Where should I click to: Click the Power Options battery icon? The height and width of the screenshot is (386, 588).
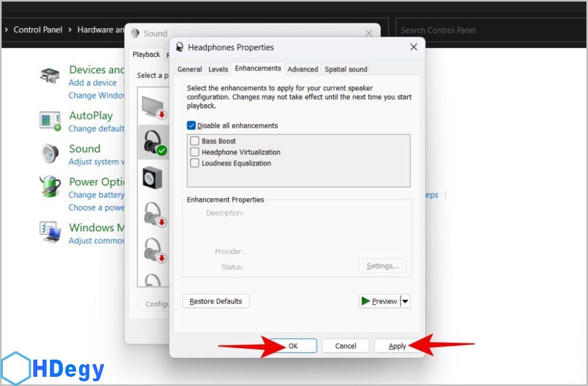[x=51, y=187]
